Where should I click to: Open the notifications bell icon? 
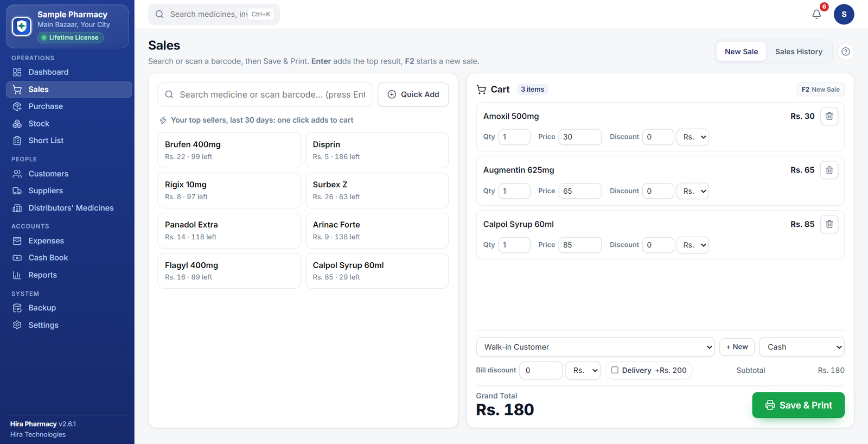click(816, 14)
